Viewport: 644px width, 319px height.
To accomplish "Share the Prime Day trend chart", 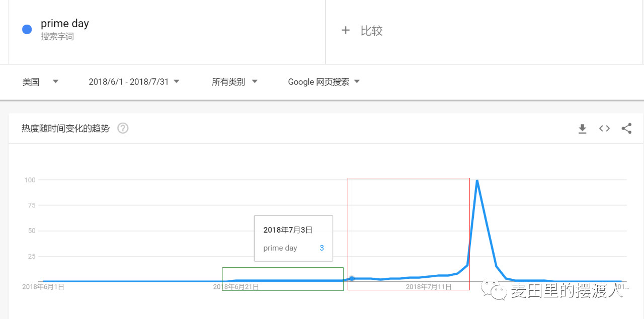I will (626, 129).
